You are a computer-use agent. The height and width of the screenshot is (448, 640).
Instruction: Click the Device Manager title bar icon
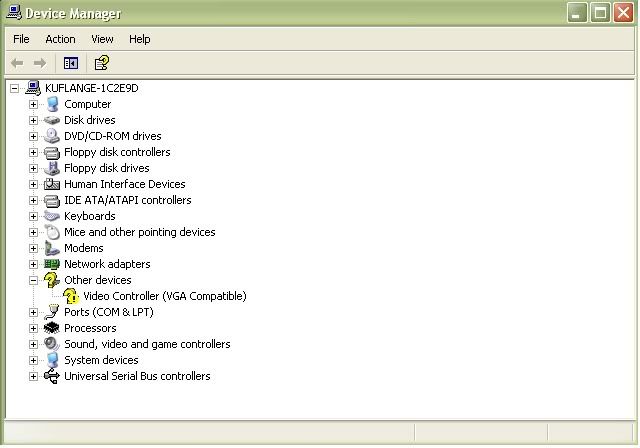click(14, 12)
